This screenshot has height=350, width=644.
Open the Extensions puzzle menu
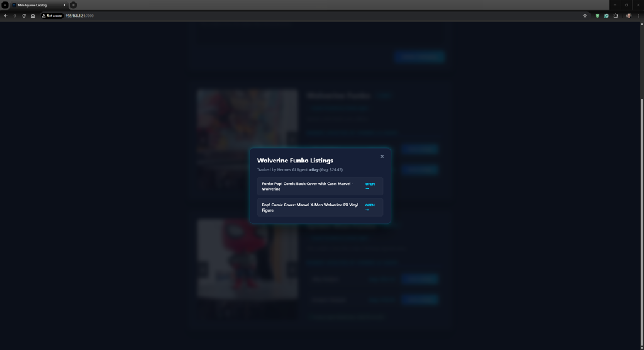click(616, 16)
